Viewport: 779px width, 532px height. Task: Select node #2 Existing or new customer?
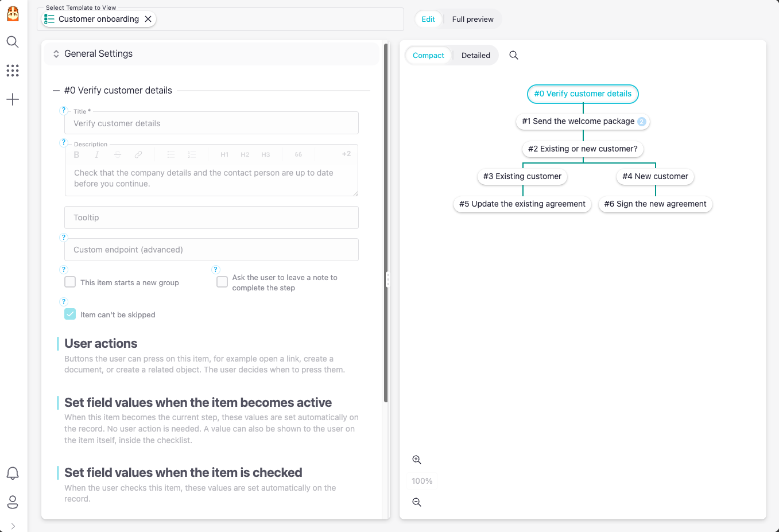[583, 149]
